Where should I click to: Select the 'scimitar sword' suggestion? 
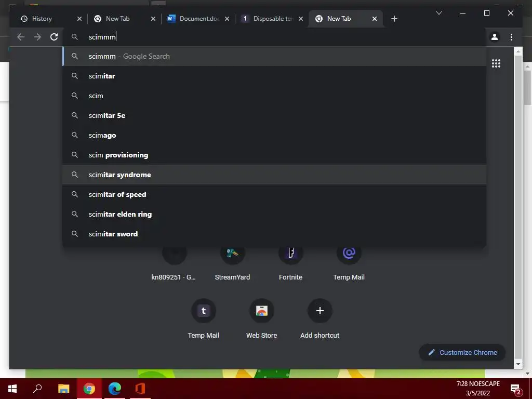pyautogui.click(x=274, y=234)
